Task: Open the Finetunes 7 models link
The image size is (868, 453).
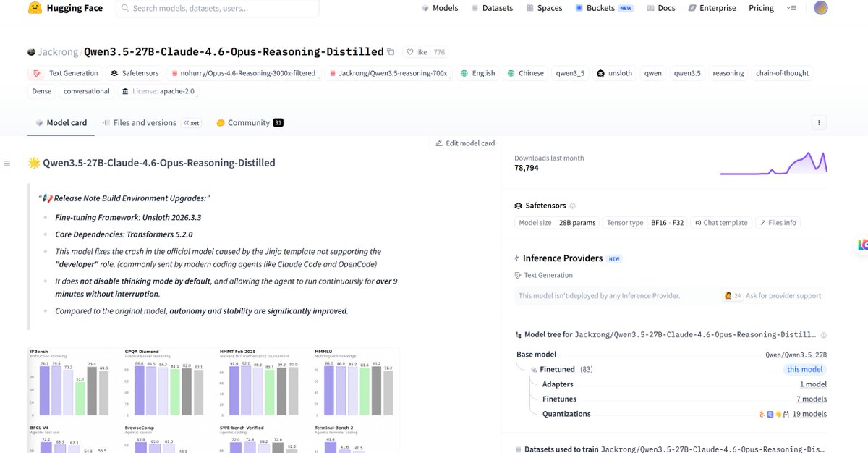Action: point(812,399)
